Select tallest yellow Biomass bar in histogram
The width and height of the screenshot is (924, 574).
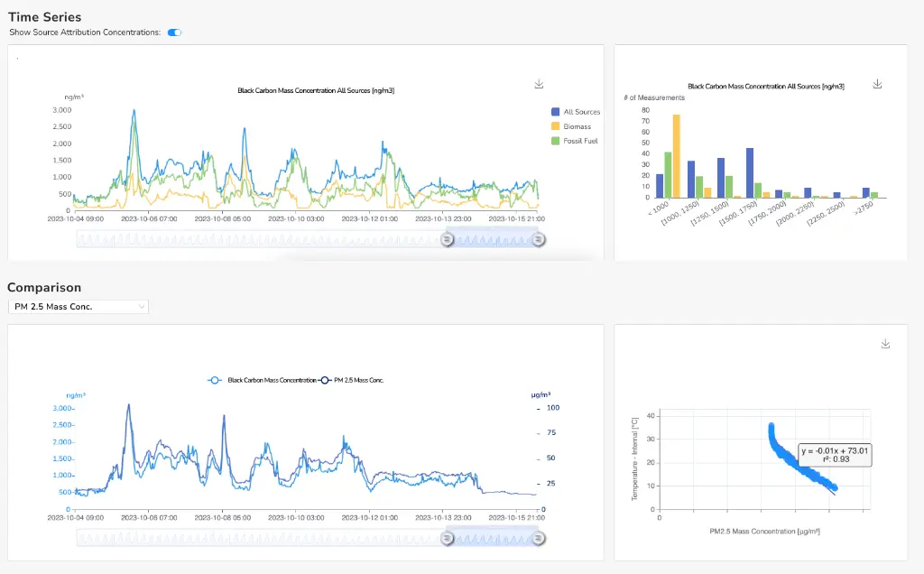676,155
